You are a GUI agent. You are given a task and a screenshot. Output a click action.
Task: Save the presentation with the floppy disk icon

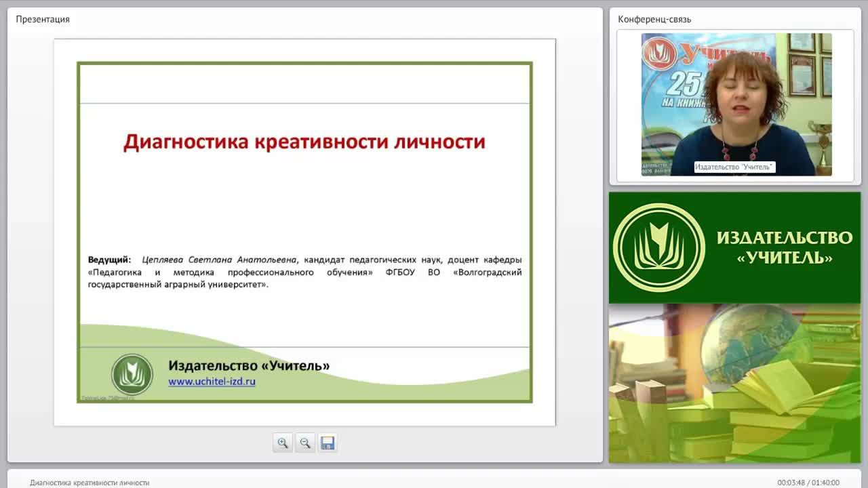[328, 443]
